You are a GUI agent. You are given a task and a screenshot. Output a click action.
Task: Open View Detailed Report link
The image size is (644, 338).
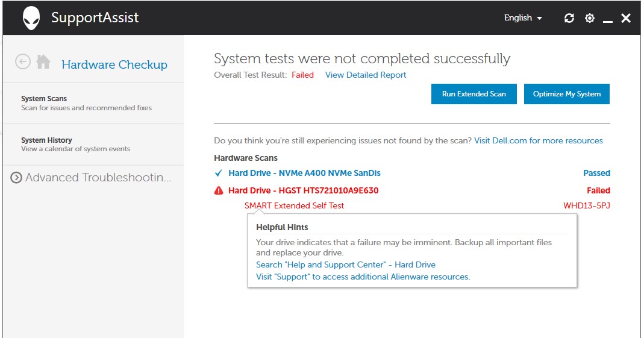pyautogui.click(x=366, y=75)
